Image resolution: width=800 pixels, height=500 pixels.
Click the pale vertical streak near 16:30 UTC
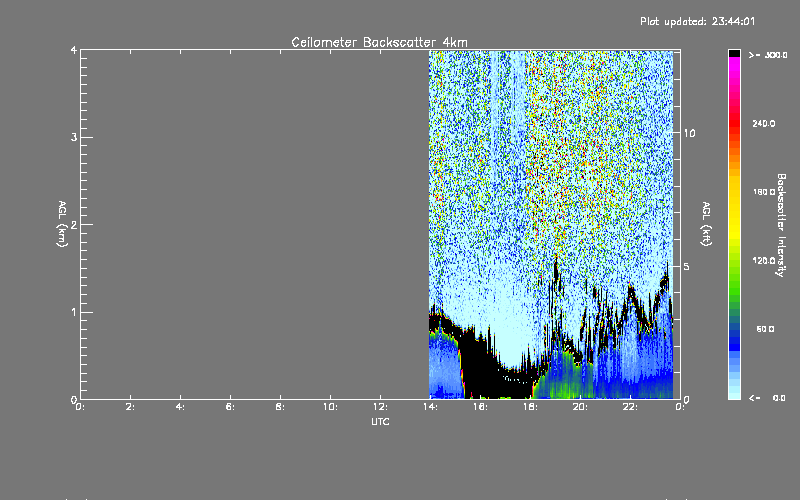coord(494,117)
